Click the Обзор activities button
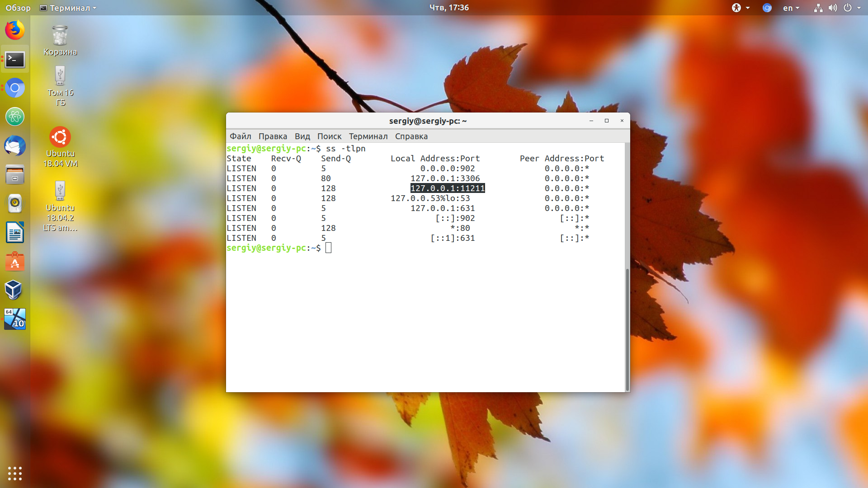868x488 pixels. pos(18,8)
